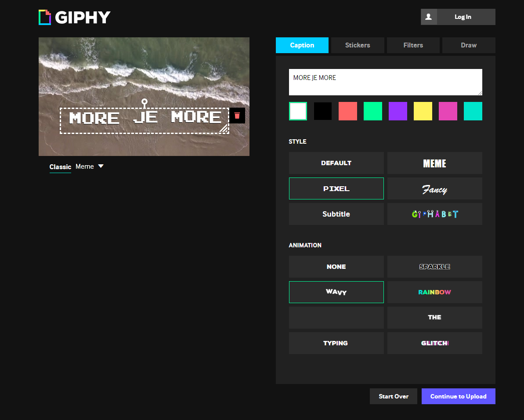Select the blank animation option
This screenshot has width=524, height=420.
click(336, 318)
